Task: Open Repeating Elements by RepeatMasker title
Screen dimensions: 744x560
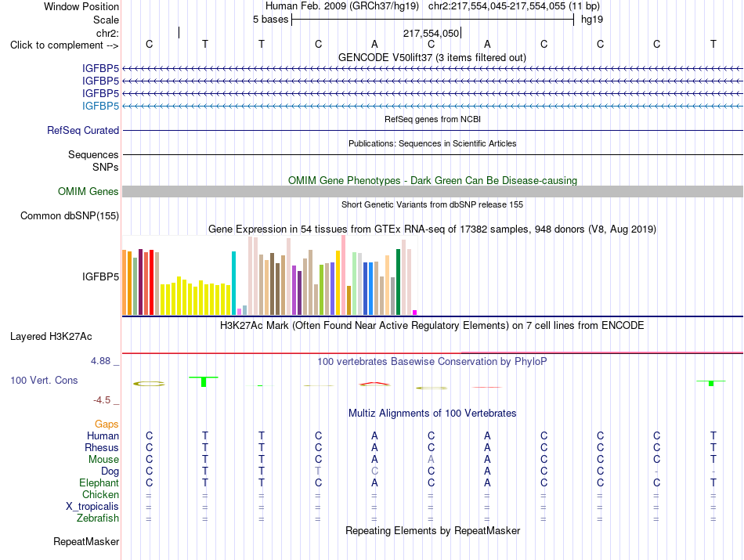Action: pos(432,530)
